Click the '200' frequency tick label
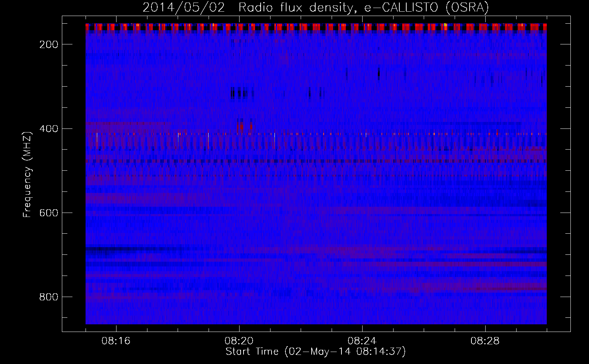The height and width of the screenshot is (364, 589). [49, 44]
